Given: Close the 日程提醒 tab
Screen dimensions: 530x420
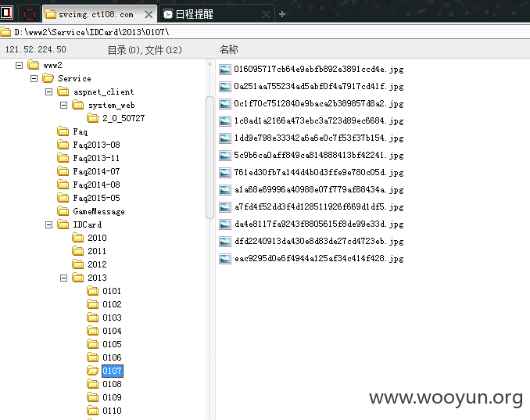Looking at the screenshot, I should tap(266, 14).
